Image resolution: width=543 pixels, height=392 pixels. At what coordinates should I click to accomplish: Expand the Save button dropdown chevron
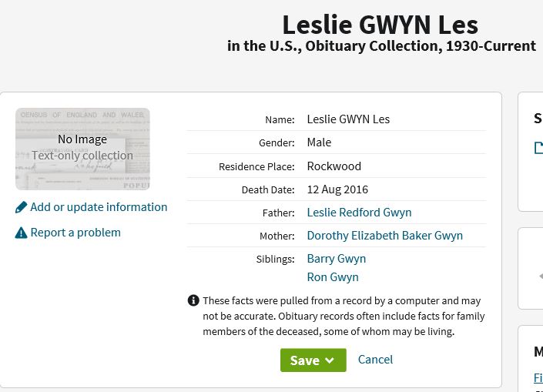coord(330,360)
